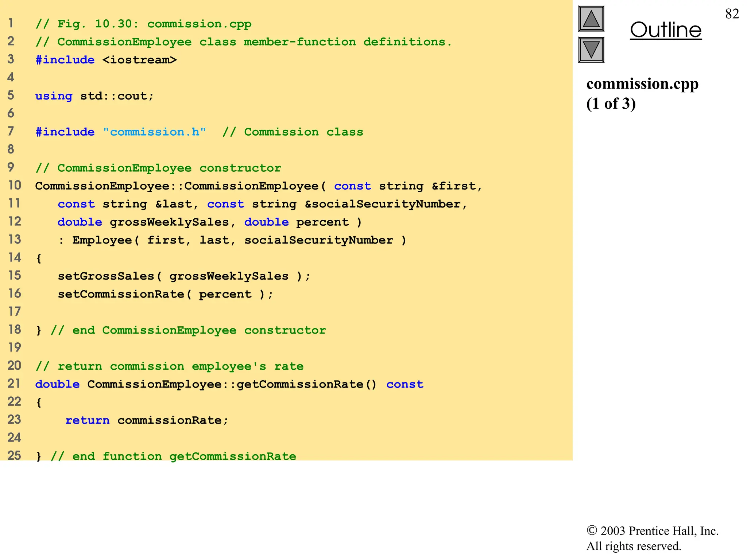This screenshot has height=560, width=747.
Task: Click the Prentice Hall copyright notice
Action: 652,538
